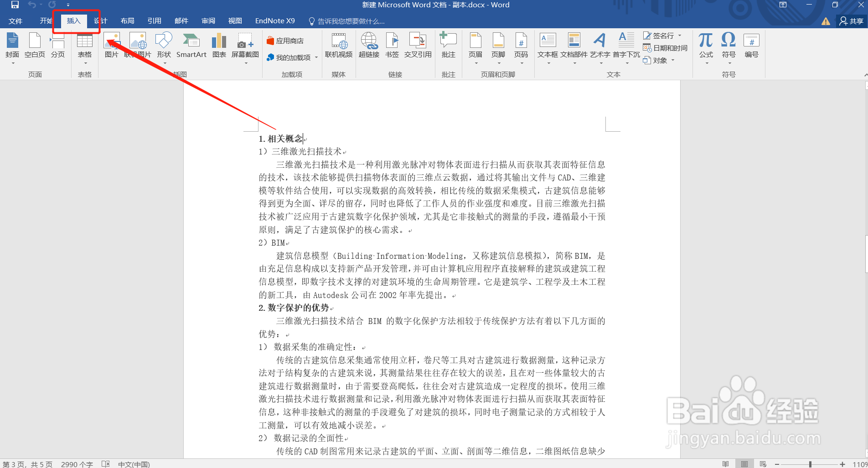Add a comment (批注)

click(449, 46)
